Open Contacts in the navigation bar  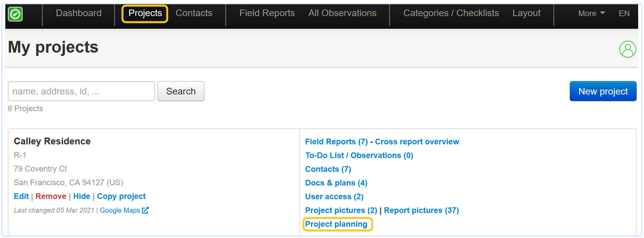point(194,13)
